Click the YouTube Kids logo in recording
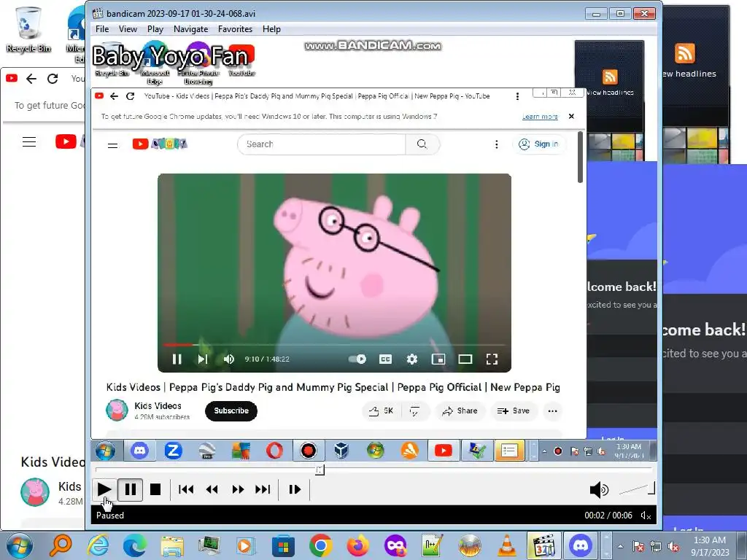This screenshot has width=747, height=560. tap(160, 144)
